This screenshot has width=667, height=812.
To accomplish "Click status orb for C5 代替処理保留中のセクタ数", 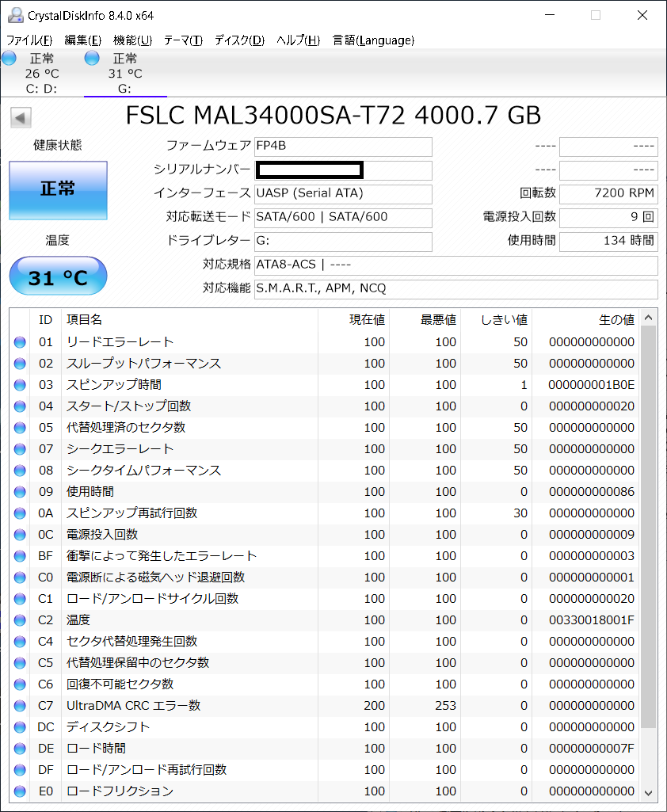I will point(20,663).
